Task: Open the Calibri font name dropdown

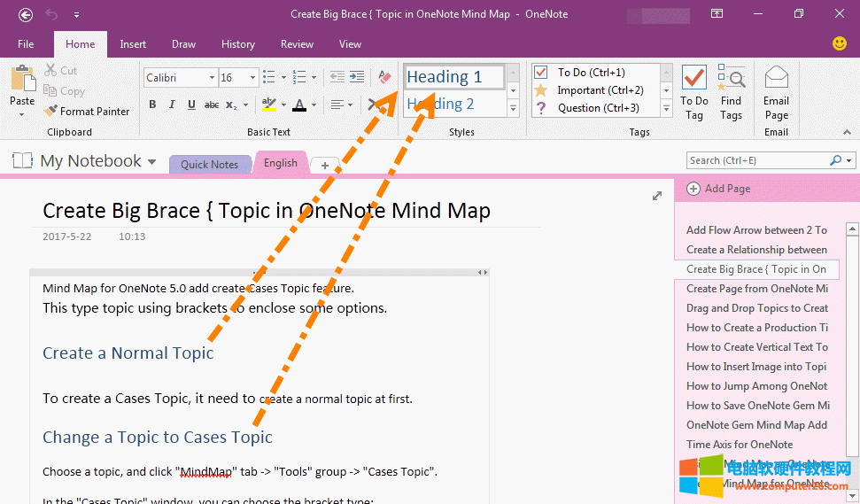Action: pos(212,78)
